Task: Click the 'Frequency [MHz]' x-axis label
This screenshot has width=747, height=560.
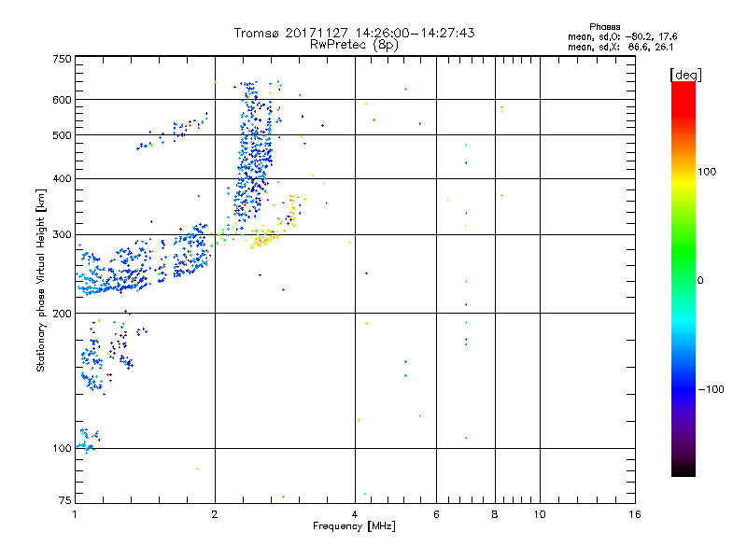Action: click(354, 526)
